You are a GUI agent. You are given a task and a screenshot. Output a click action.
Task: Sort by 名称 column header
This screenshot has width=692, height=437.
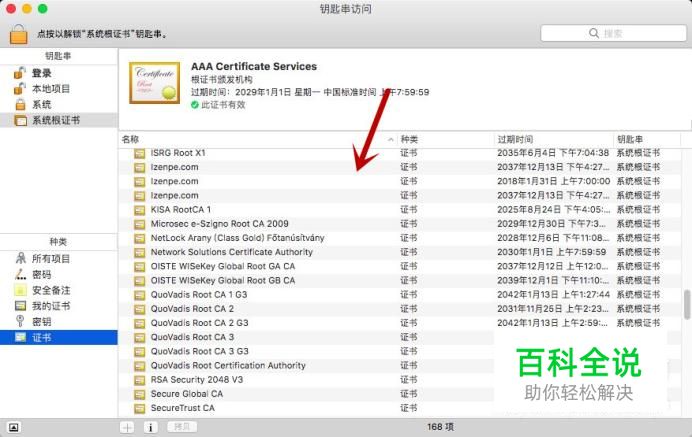click(258, 139)
